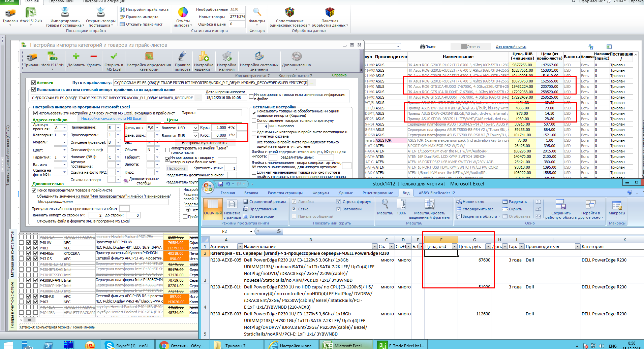Open Справочники tab in main application
Viewport: 644px width, 349px height.
click(61, 1)
